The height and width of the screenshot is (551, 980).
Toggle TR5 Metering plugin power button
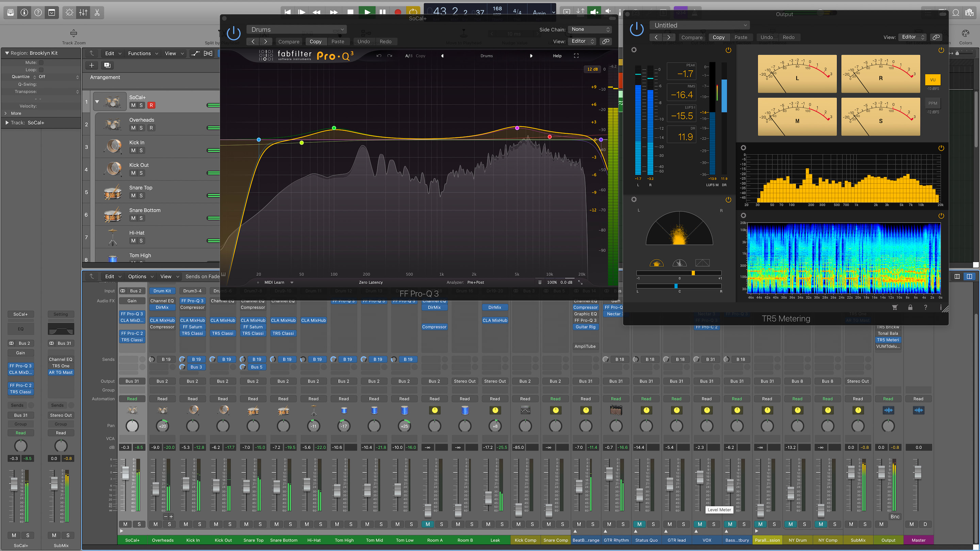pyautogui.click(x=636, y=29)
